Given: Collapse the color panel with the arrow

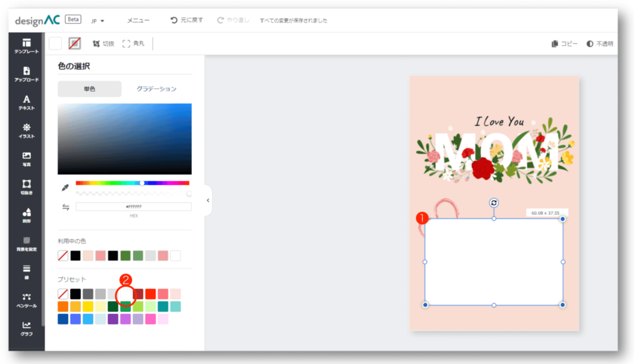Looking at the screenshot, I should pyautogui.click(x=208, y=200).
